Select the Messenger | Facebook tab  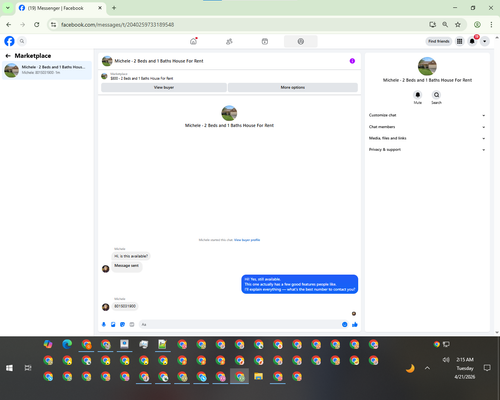(60, 8)
